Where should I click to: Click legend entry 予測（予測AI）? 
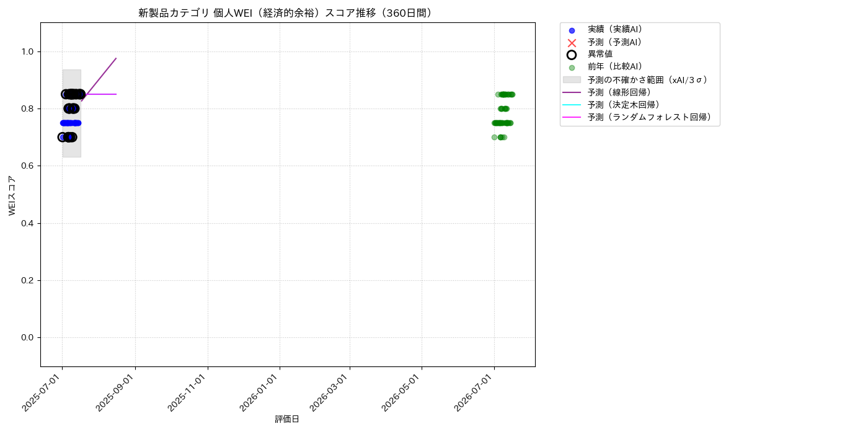(x=615, y=42)
